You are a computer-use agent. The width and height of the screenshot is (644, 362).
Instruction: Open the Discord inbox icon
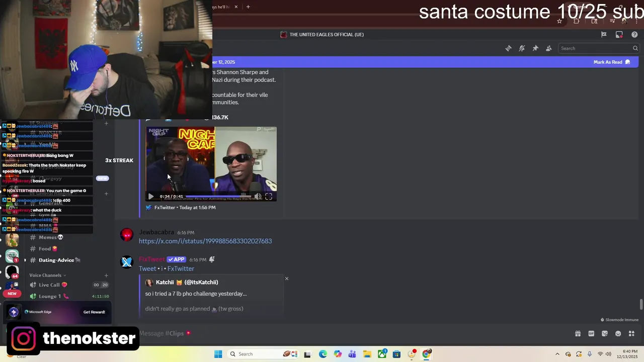pos(619,34)
